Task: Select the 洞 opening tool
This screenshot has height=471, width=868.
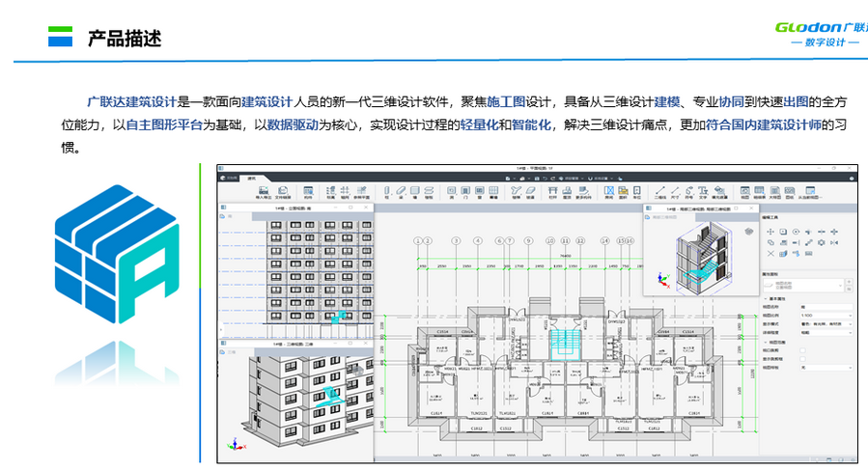Action: 452,193
